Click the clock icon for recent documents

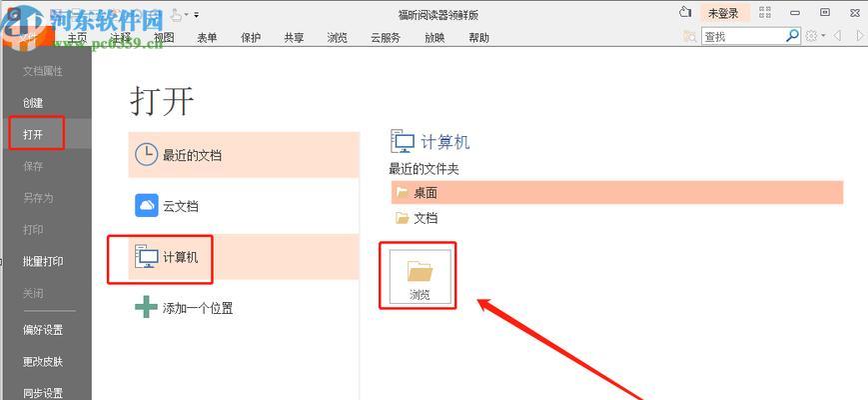[146, 155]
